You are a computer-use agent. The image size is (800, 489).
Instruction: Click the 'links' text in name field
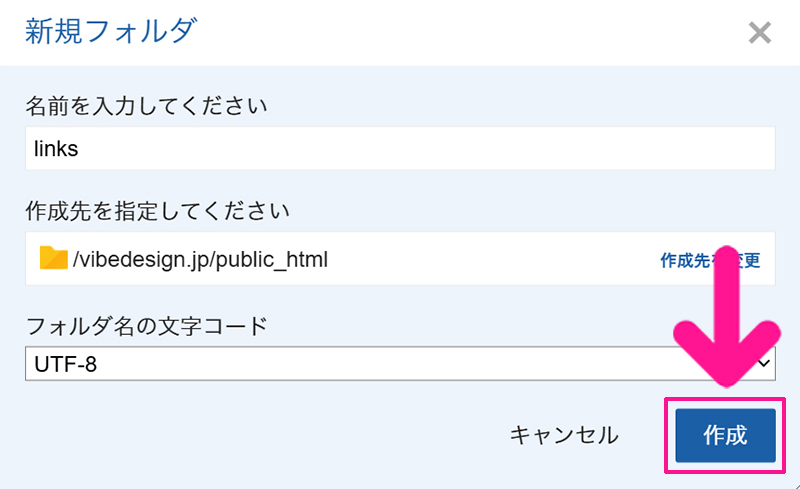click(56, 149)
